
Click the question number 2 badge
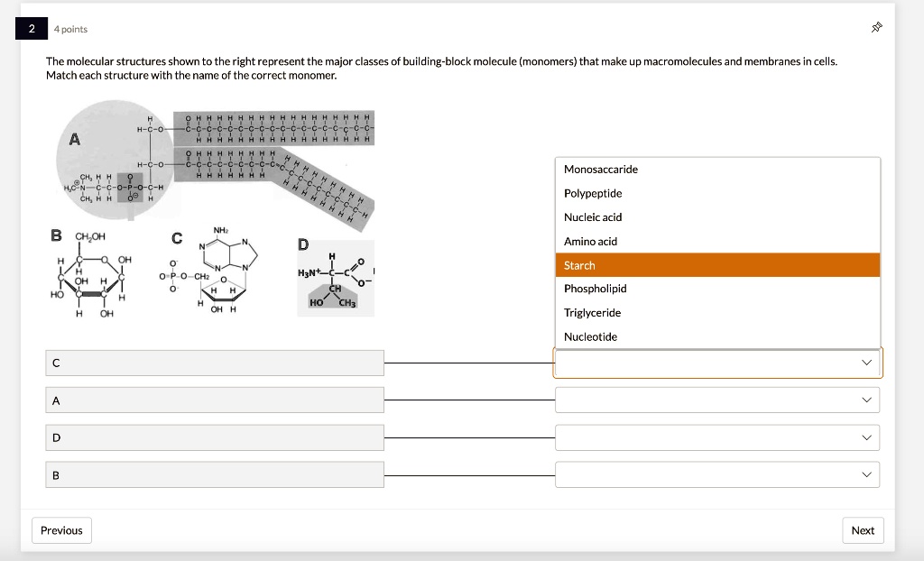point(31,28)
